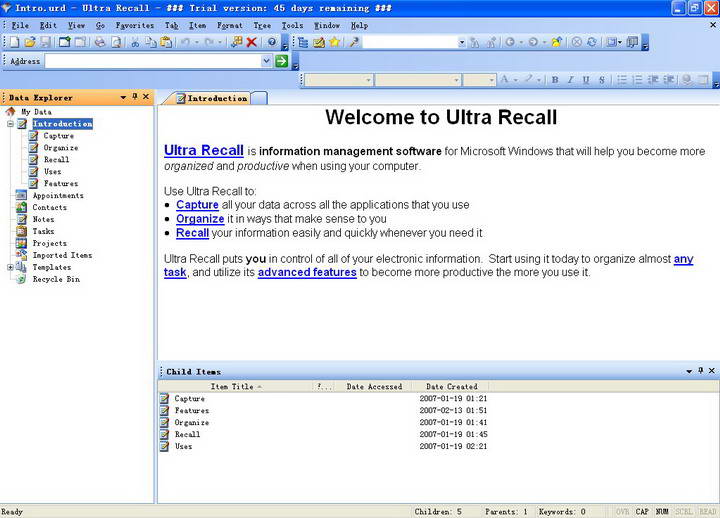
Task: Click the My Data home icon
Action: [x=10, y=112]
